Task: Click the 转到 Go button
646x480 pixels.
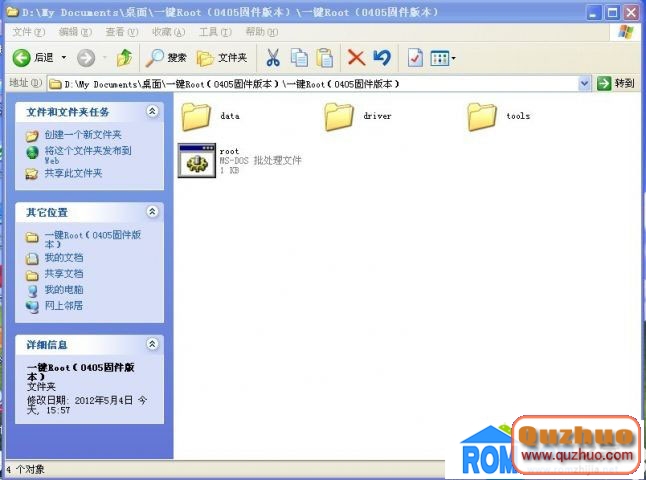Action: pos(616,84)
